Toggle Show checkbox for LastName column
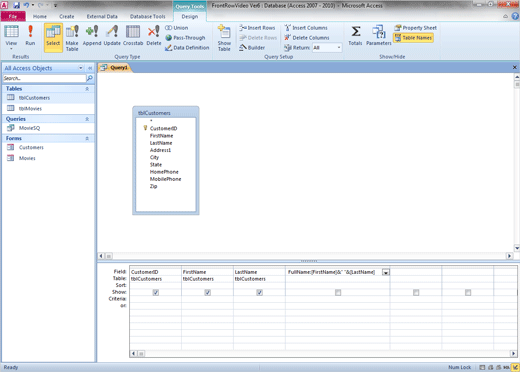This screenshot has width=520, height=372. (x=260, y=292)
